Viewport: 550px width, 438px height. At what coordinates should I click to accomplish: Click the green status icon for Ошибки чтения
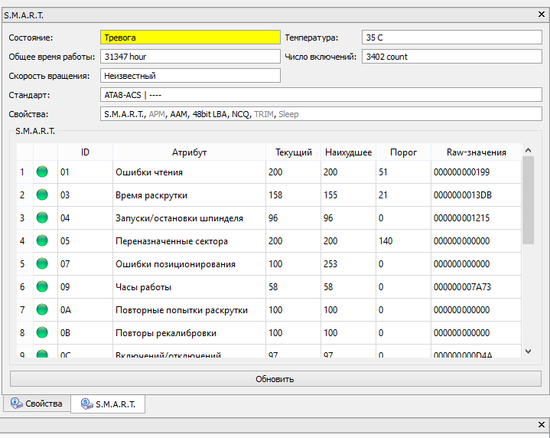(x=42, y=172)
